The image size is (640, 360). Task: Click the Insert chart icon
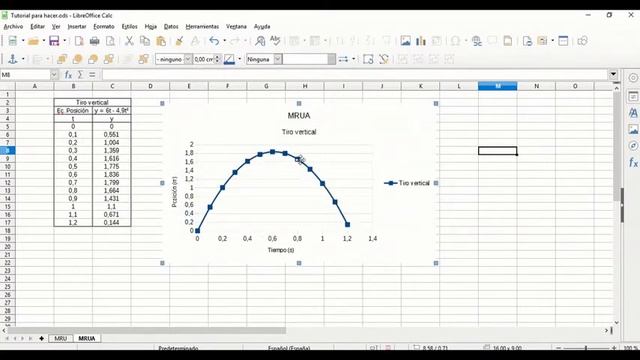[421, 41]
